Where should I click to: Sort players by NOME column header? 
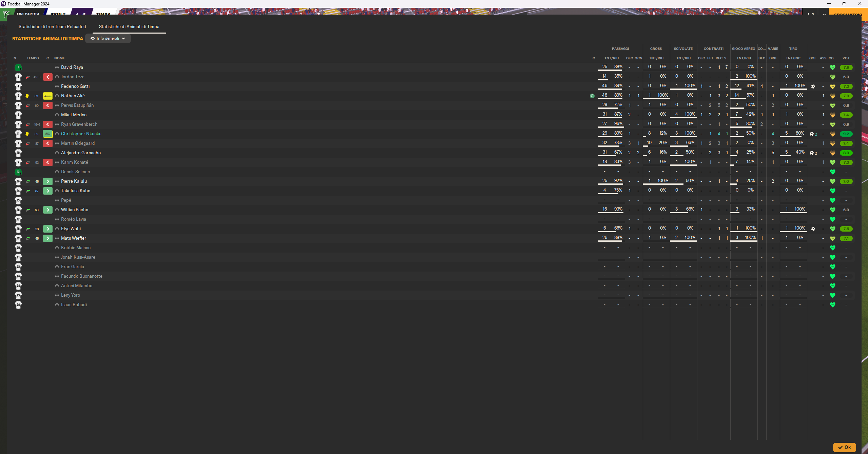pyautogui.click(x=59, y=58)
